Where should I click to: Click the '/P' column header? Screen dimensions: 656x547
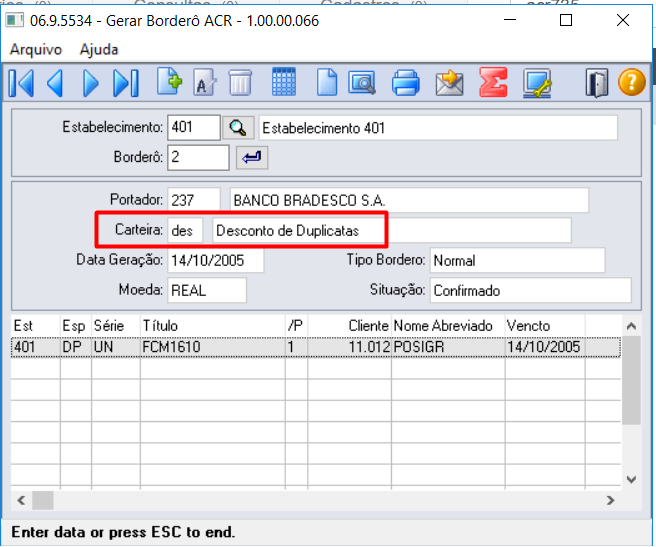pos(296,326)
